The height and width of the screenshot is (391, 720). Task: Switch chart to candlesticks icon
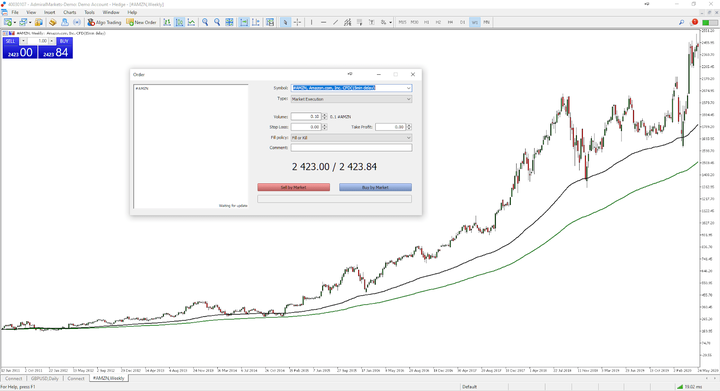click(x=180, y=22)
